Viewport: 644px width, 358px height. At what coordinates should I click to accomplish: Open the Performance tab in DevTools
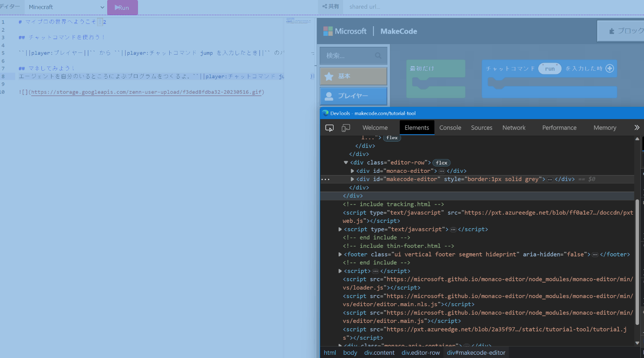click(559, 128)
